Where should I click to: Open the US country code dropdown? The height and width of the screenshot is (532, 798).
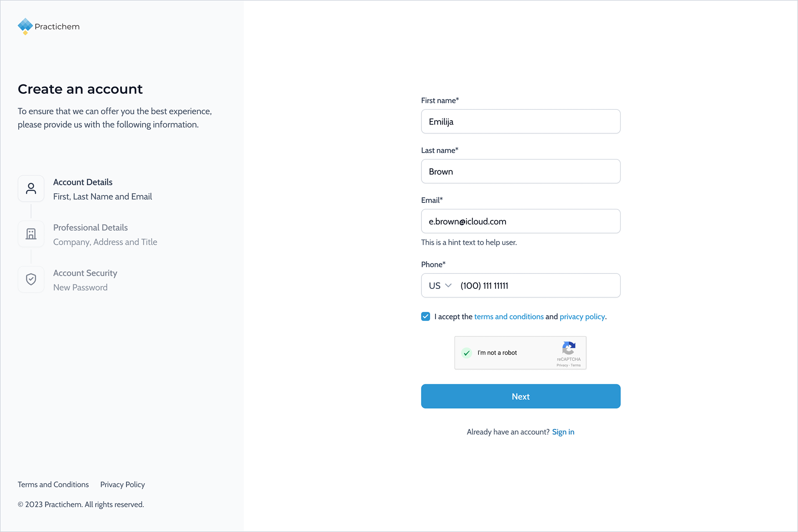click(x=440, y=286)
